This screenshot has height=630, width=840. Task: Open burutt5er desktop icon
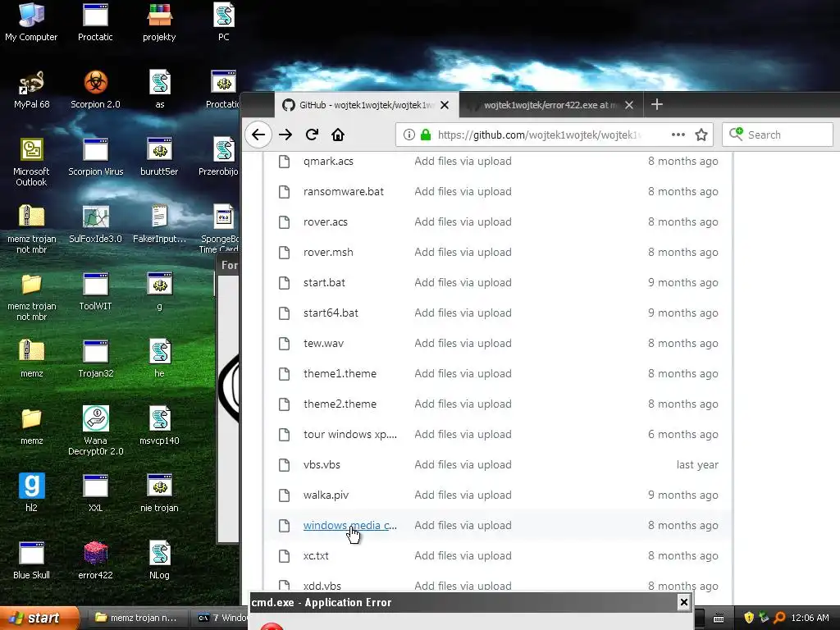pyautogui.click(x=159, y=157)
